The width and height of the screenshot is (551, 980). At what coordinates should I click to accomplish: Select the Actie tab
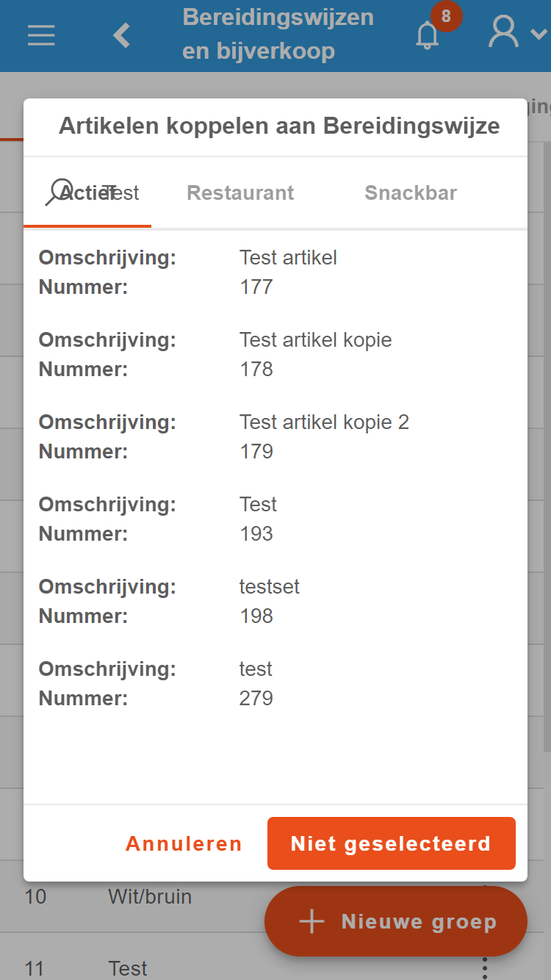pos(87,192)
